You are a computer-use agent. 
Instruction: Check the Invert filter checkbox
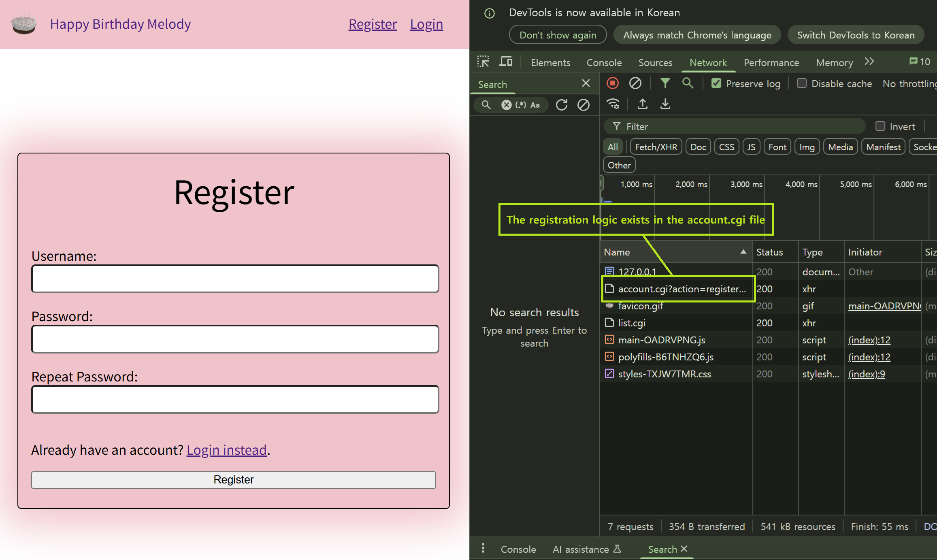[x=880, y=126]
